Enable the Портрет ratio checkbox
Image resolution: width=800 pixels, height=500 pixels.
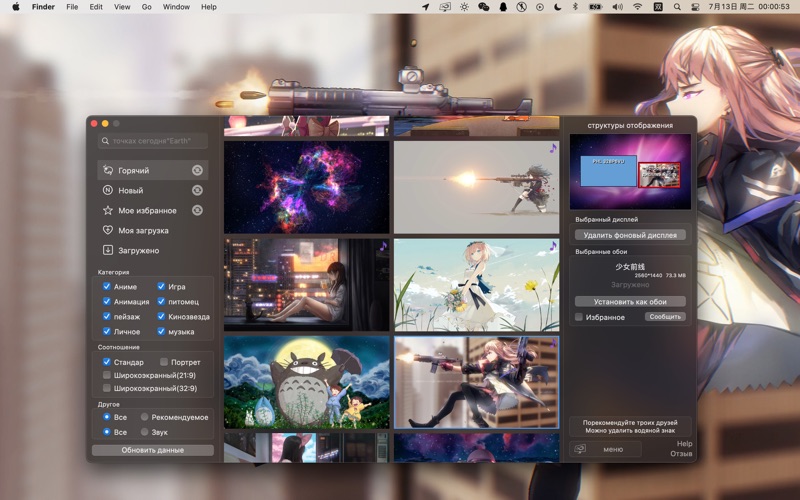coord(164,362)
